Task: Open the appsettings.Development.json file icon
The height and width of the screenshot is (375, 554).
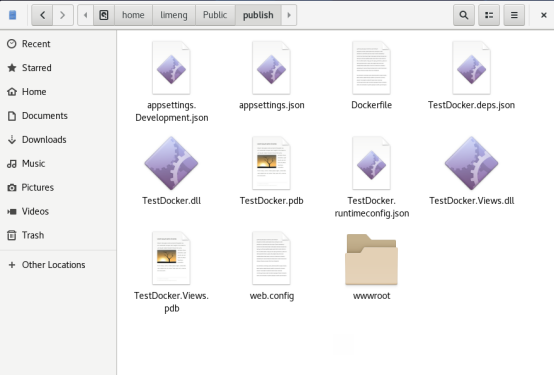Action: [171, 68]
